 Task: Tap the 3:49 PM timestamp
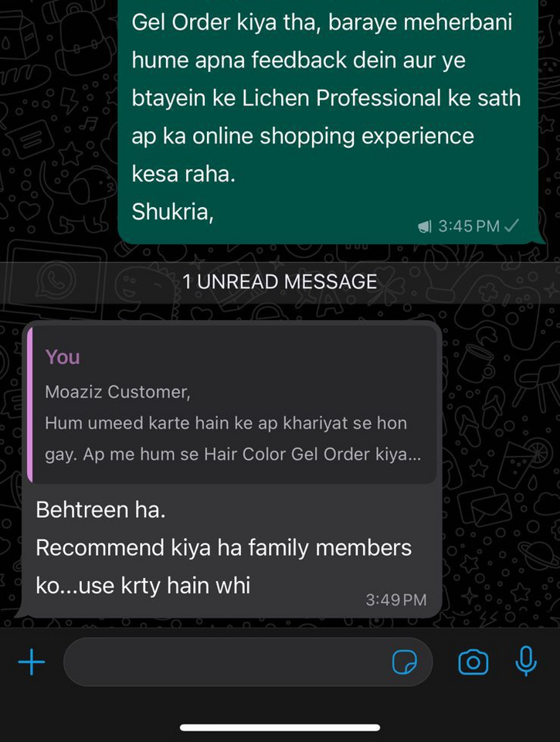point(396,600)
